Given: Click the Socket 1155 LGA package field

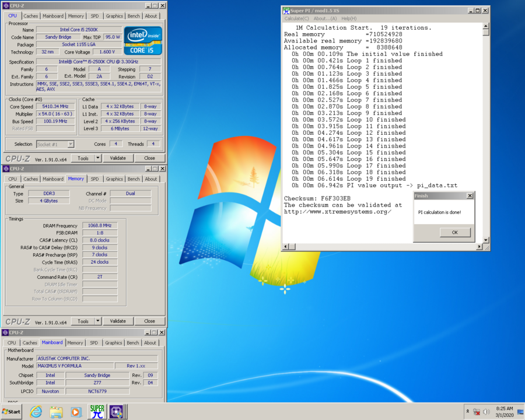Looking at the screenshot, I should point(79,44).
